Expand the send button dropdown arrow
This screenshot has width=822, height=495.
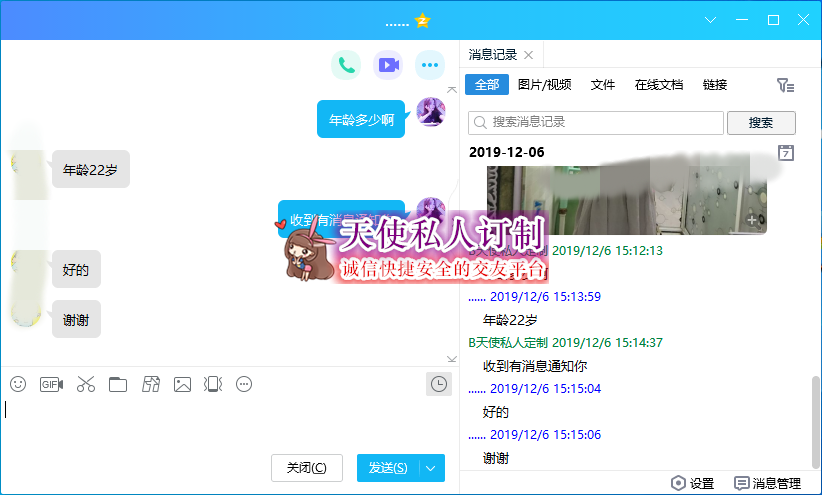coord(431,468)
